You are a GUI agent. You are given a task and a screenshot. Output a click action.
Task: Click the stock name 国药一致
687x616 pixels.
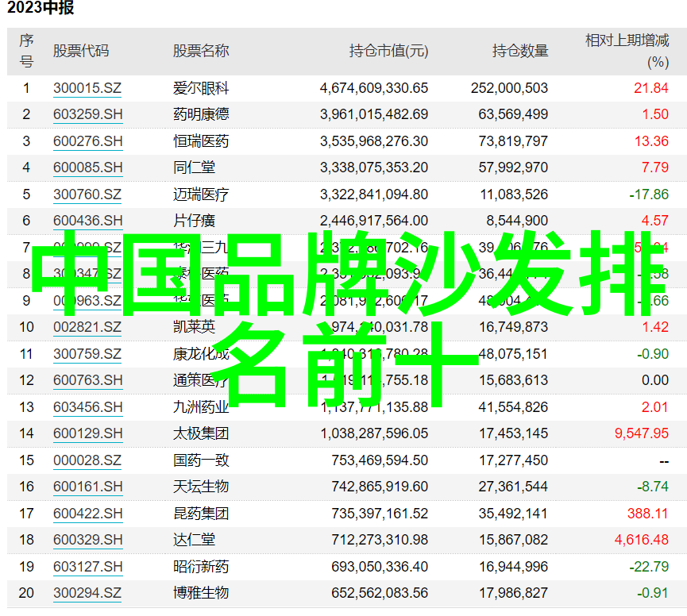point(201,460)
